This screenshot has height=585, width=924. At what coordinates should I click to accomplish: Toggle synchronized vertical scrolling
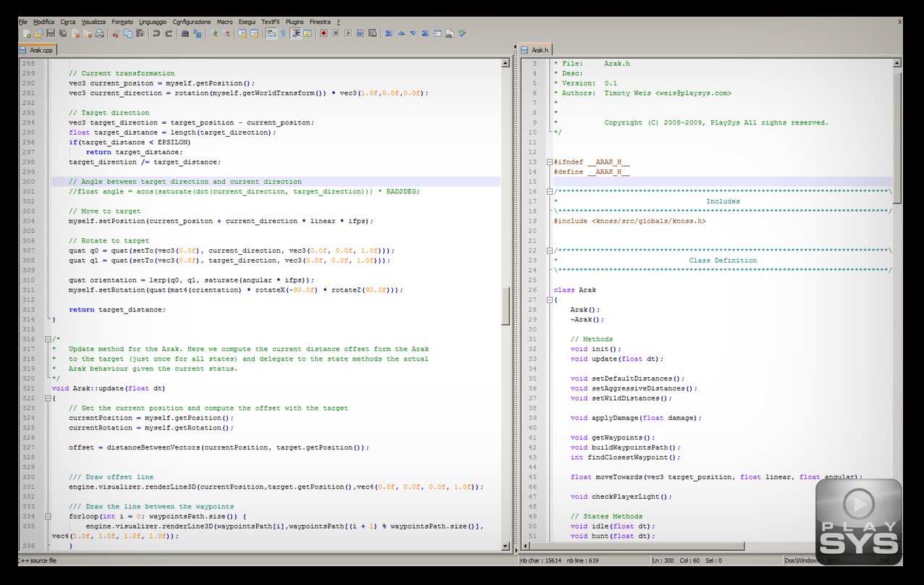tap(242, 33)
